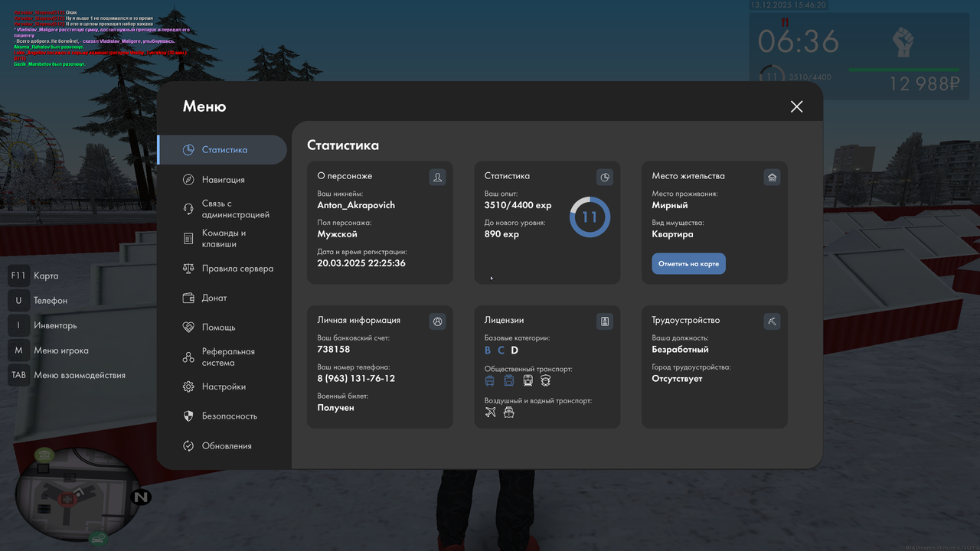The height and width of the screenshot is (551, 980).
Task: Click the date stamp 13.12.2025 15:46:20
Action: coord(789,5)
